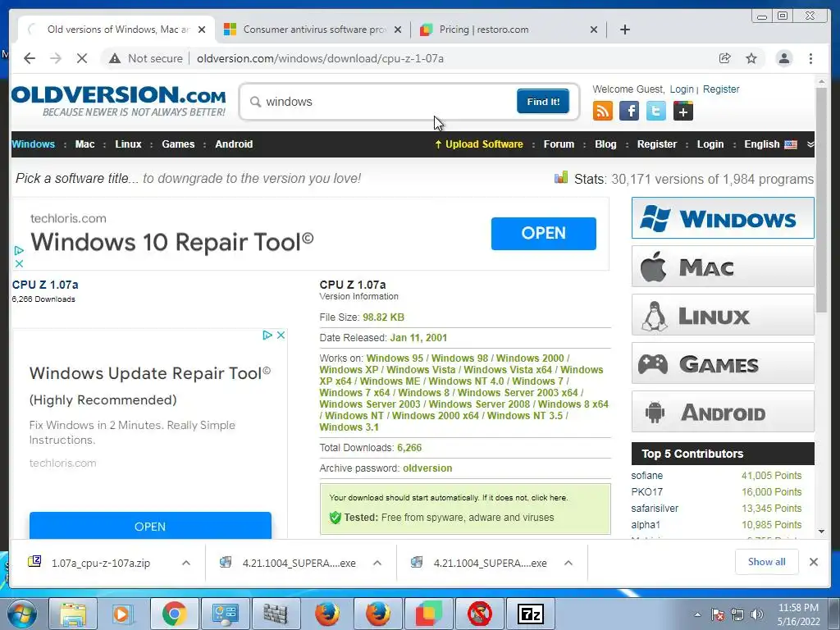Open the Blog link
Screen dimensions: 840x630
(605, 144)
